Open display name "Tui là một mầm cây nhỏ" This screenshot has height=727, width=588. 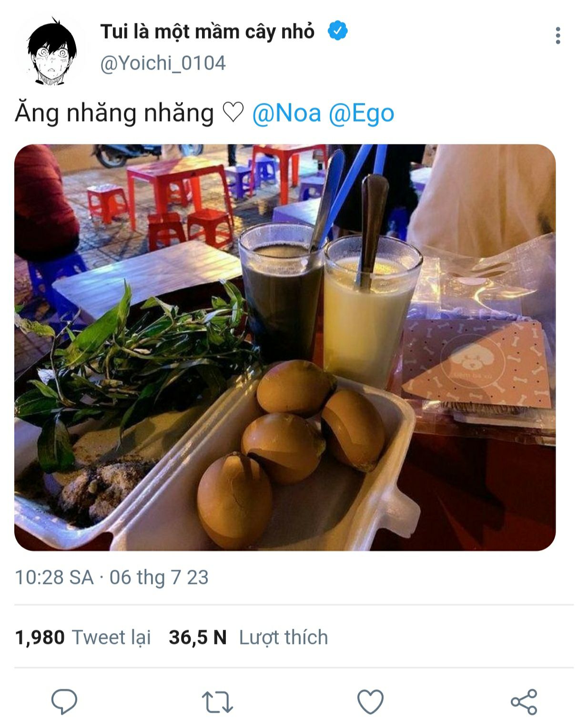pyautogui.click(x=207, y=31)
